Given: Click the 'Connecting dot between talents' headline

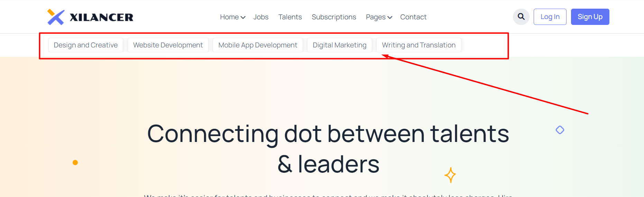Looking at the screenshot, I should [328, 134].
